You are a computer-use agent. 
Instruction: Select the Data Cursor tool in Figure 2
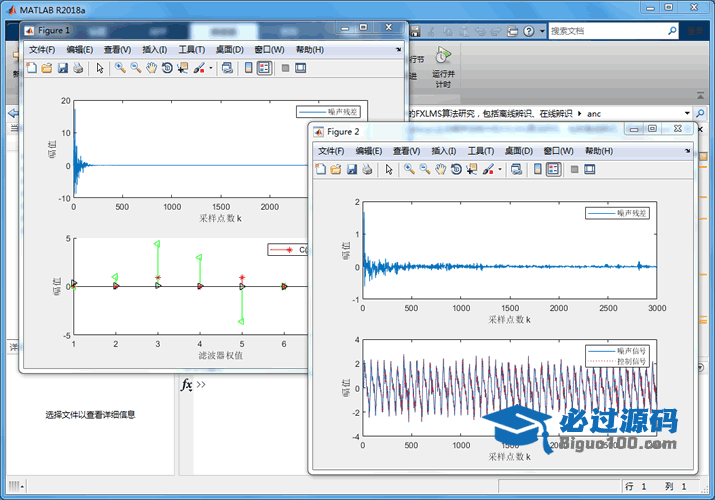[473, 170]
